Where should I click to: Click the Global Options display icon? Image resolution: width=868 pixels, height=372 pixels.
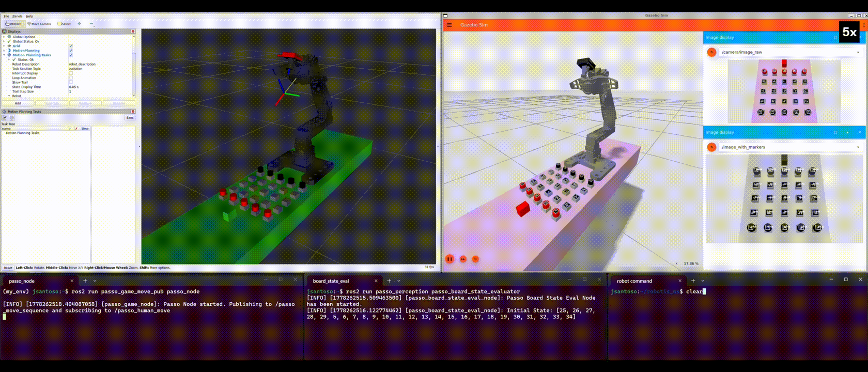tap(9, 37)
